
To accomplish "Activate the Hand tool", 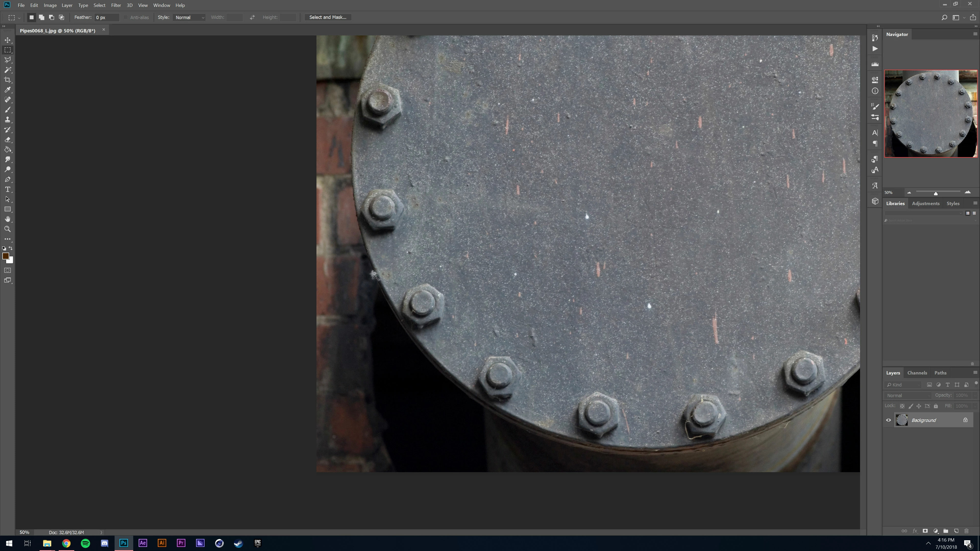I will pyautogui.click(x=8, y=219).
